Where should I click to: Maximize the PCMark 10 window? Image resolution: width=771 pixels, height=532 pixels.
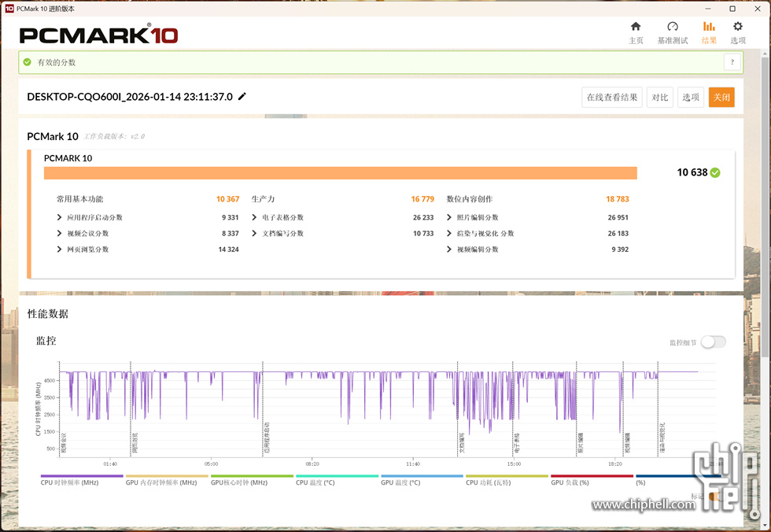732,9
